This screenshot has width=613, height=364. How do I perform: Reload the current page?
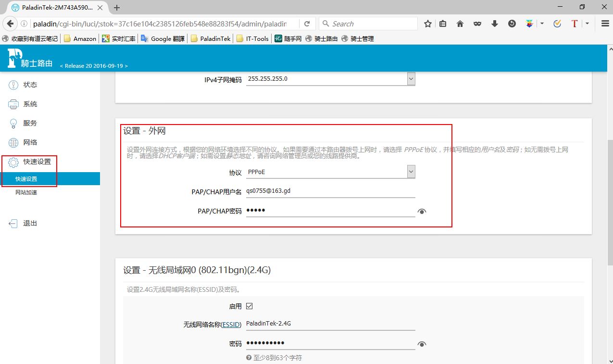point(307,24)
